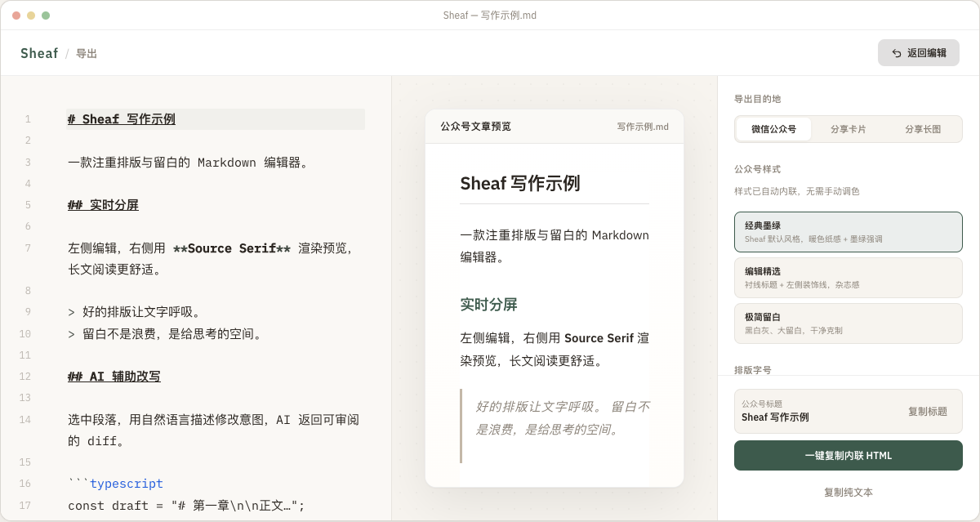
Task: Click editor line '> 留白不是浪费，是给思考的空间。'
Action: 165,333
